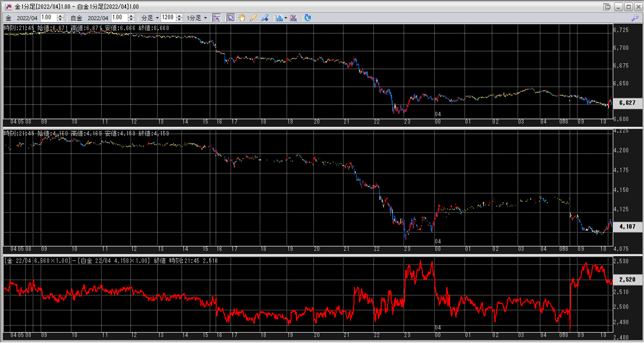
Task: Click the 1200 bar count field
Action: [169, 18]
